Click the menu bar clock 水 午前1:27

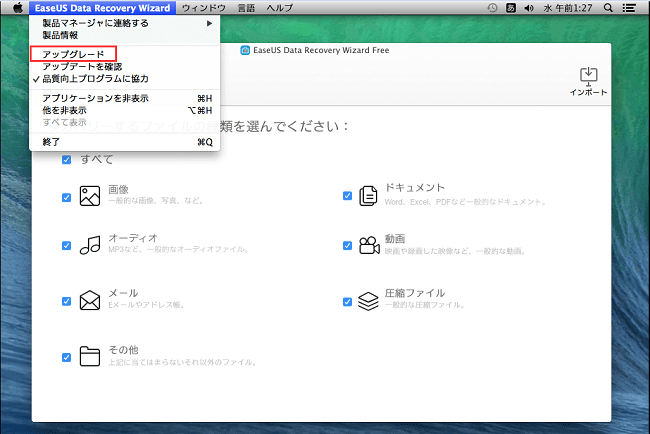568,7
